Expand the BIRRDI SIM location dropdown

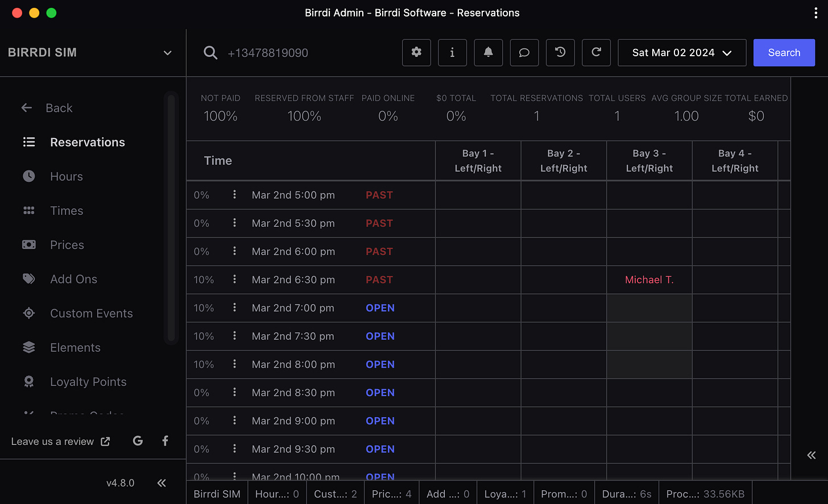[167, 53]
